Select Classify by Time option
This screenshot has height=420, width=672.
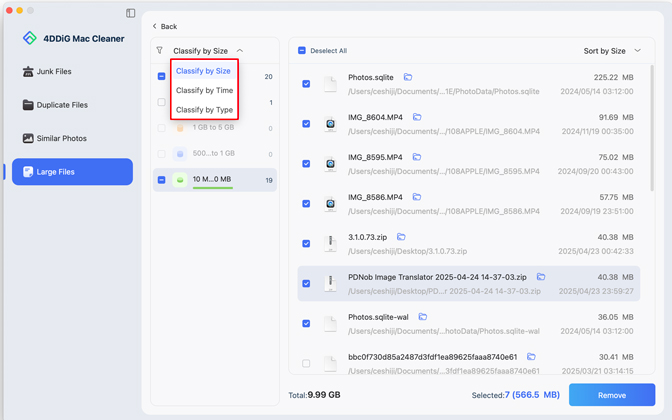click(x=204, y=90)
